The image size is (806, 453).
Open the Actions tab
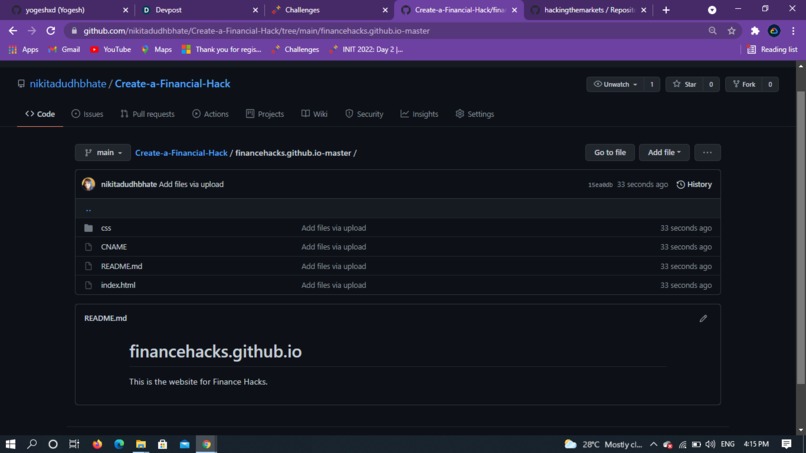click(x=210, y=114)
